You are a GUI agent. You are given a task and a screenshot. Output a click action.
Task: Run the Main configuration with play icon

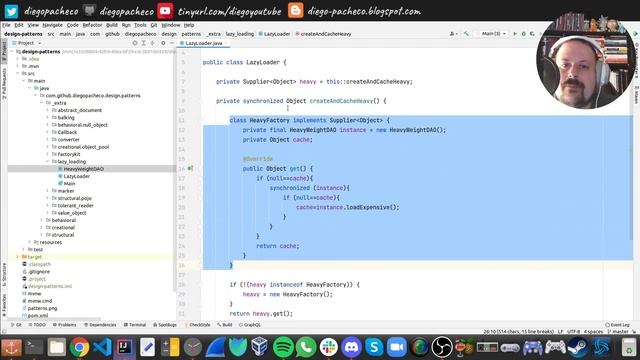(x=515, y=34)
